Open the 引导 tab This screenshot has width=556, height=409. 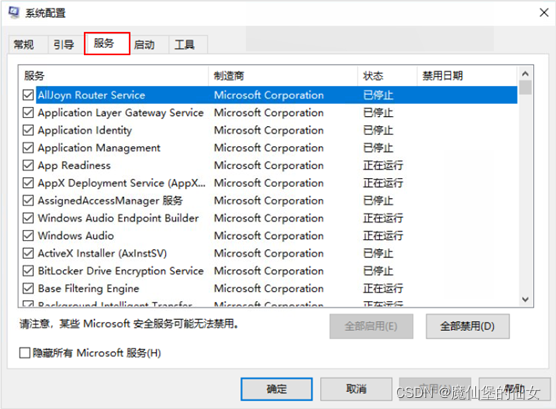[65, 45]
